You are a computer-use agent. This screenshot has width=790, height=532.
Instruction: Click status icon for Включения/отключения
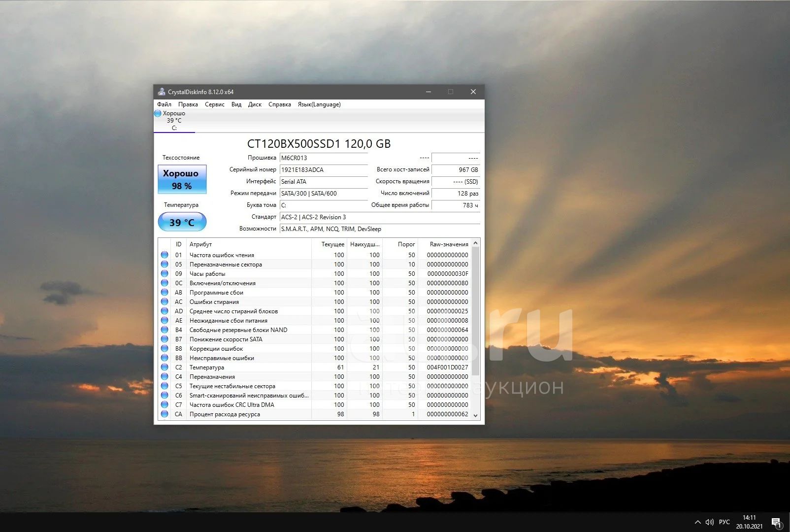coord(165,283)
